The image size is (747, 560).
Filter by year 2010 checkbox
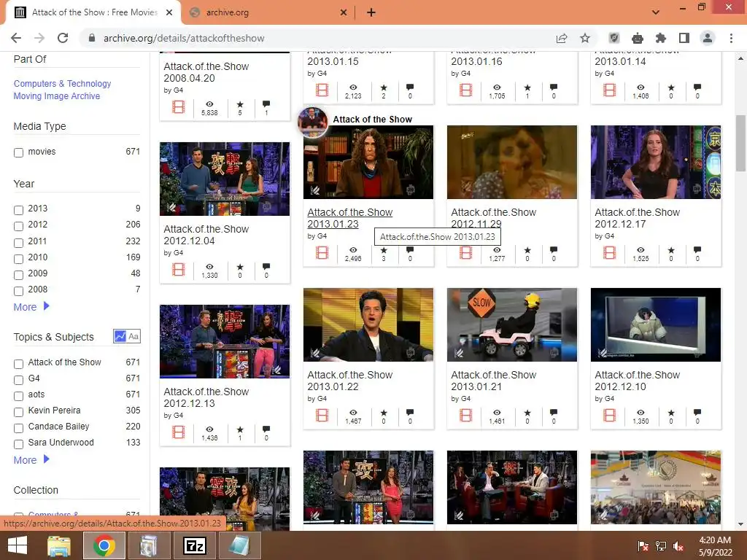(x=18, y=259)
